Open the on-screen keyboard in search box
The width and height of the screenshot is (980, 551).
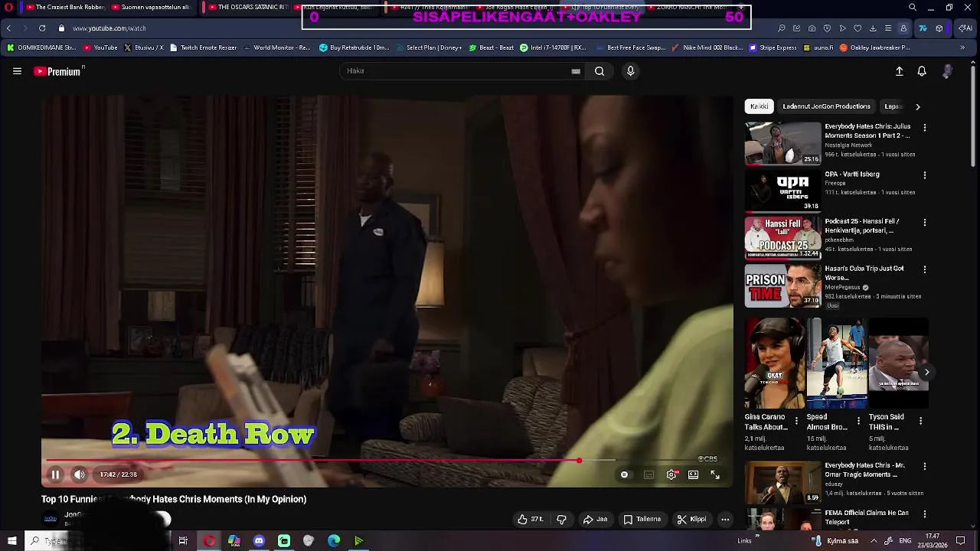576,71
